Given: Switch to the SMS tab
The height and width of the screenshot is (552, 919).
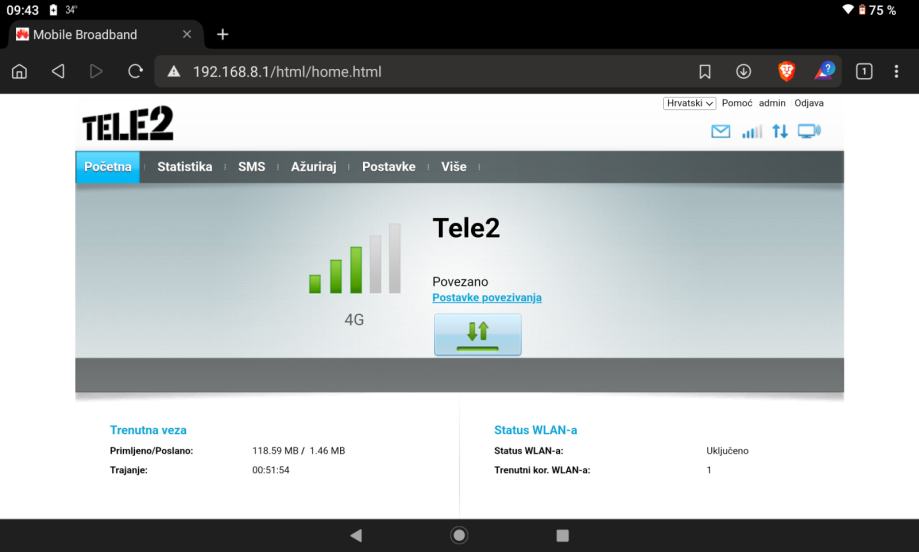Looking at the screenshot, I should pyautogui.click(x=251, y=166).
